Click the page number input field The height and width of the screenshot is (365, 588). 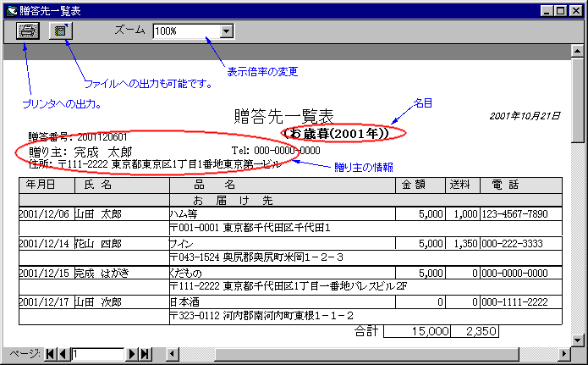98,354
